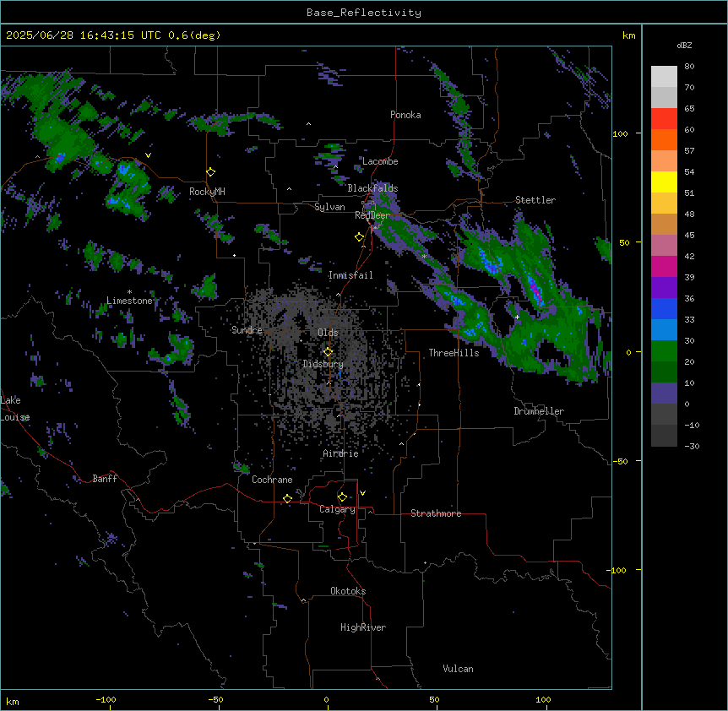Click the Sundre label
The height and width of the screenshot is (711, 728).
coord(247,330)
